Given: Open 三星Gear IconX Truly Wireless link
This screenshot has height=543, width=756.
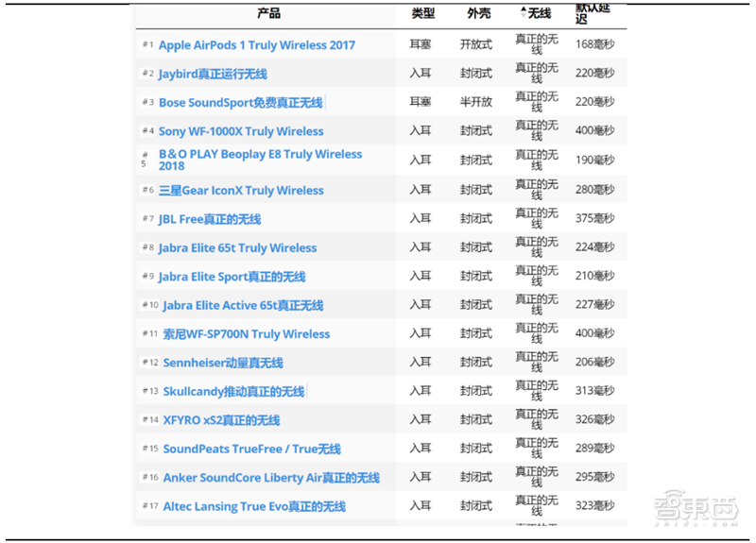Looking at the screenshot, I should pyautogui.click(x=241, y=191).
